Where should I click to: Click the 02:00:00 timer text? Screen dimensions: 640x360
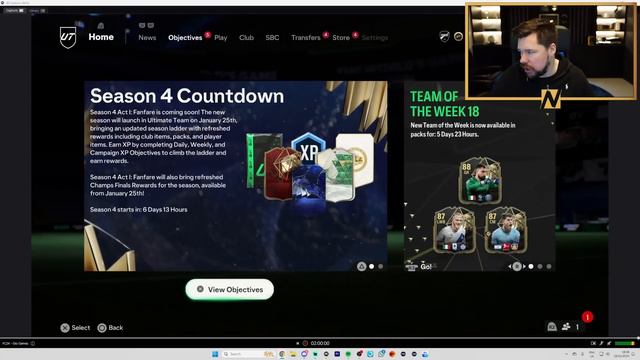click(320, 343)
